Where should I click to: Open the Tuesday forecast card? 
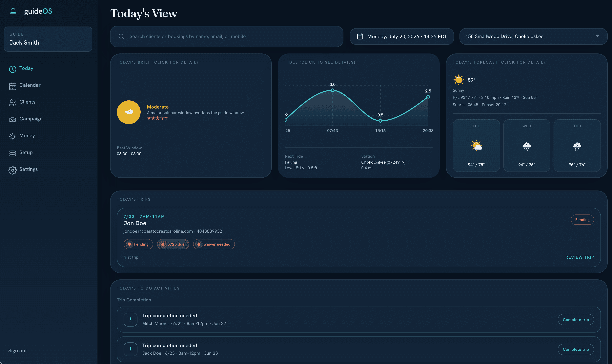coord(476,145)
